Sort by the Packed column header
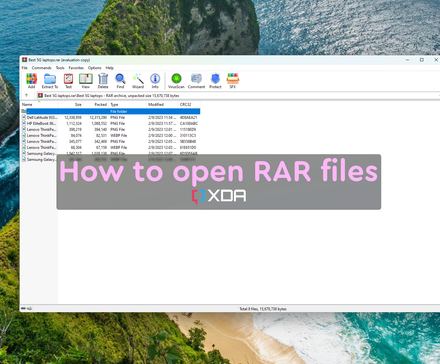The height and width of the screenshot is (364, 440). (96, 104)
